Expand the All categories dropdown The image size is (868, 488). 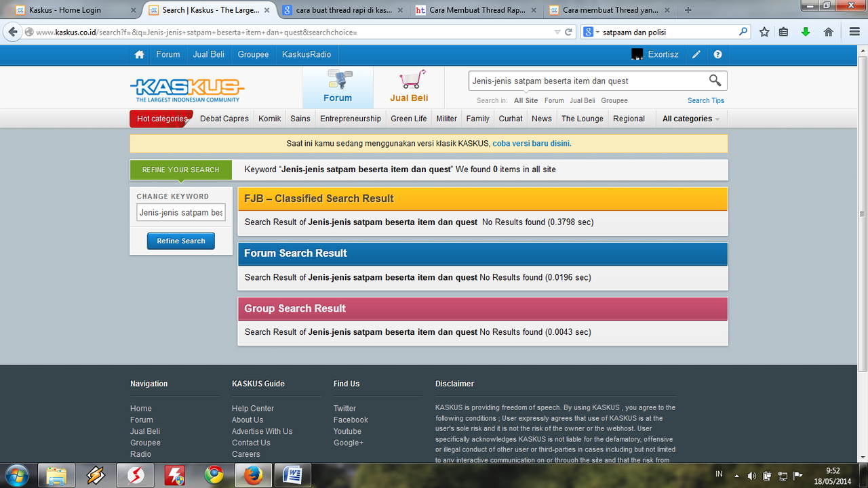point(690,119)
